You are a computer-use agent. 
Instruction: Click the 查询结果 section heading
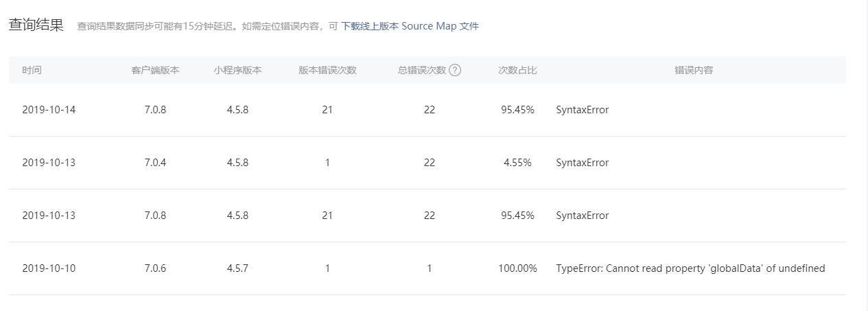pos(36,25)
